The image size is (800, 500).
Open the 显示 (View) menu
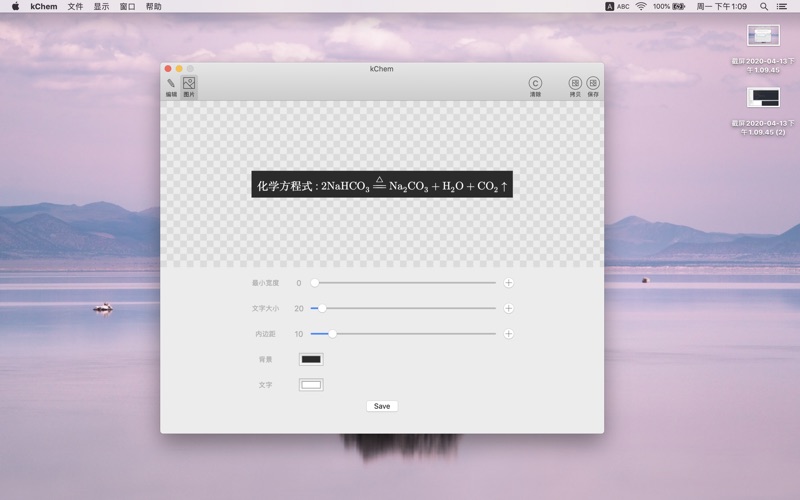pos(101,6)
